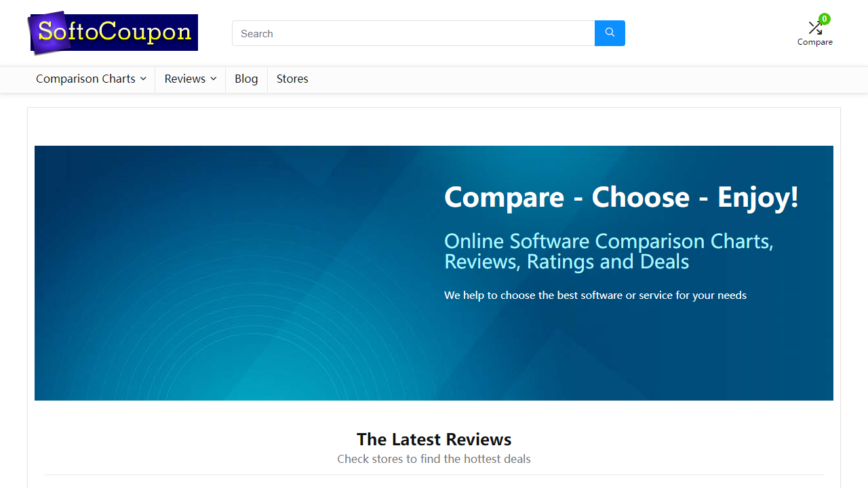Select the Compare icon label in the header
The height and width of the screenshot is (488, 868).
point(814,42)
